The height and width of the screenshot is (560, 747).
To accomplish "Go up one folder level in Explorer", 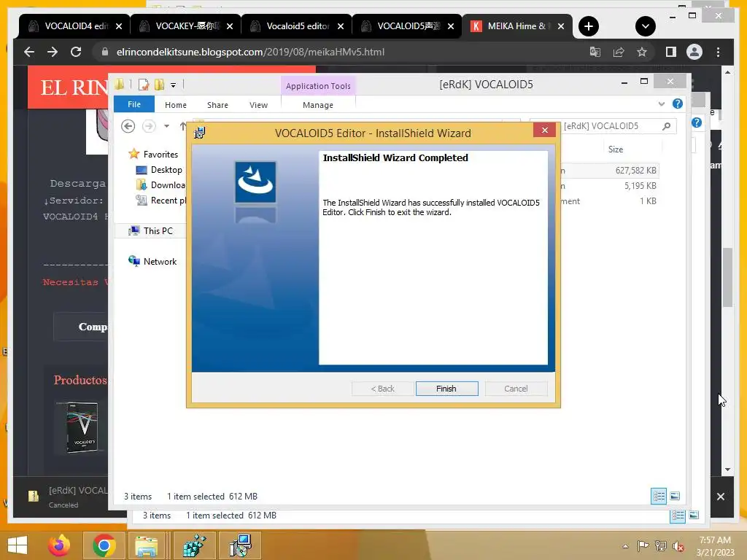I will coord(182,126).
